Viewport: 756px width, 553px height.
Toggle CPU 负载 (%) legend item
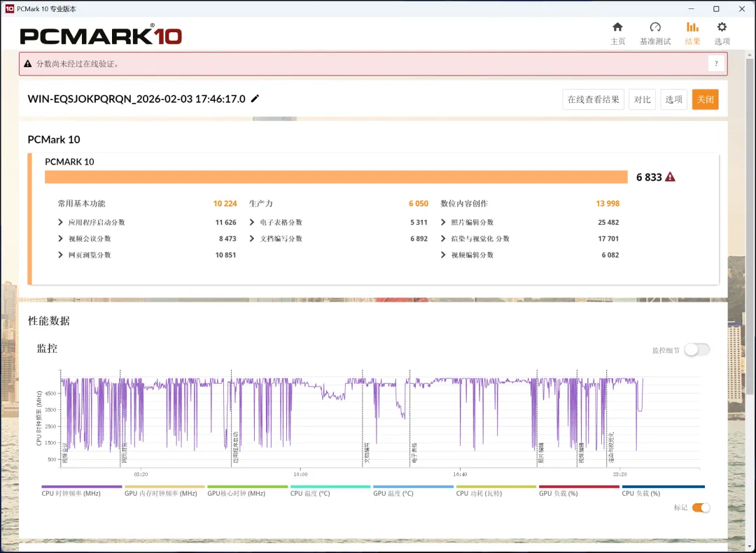tap(664, 491)
